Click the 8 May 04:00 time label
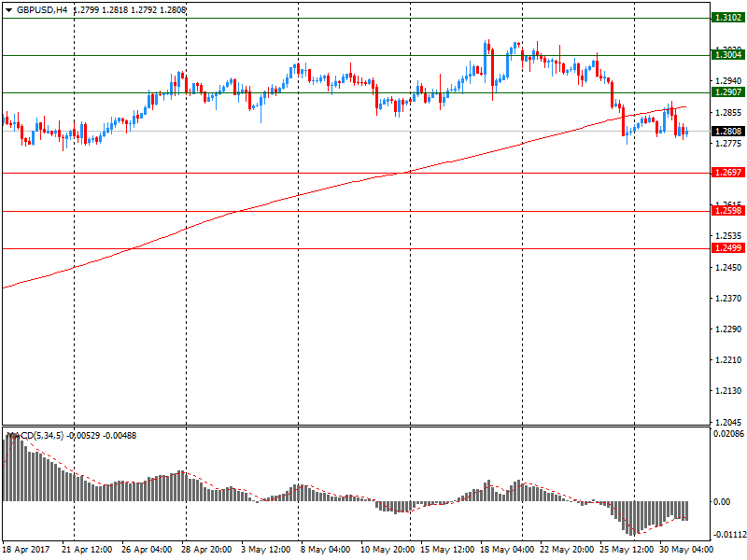The width and height of the screenshot is (747, 560). (x=325, y=550)
